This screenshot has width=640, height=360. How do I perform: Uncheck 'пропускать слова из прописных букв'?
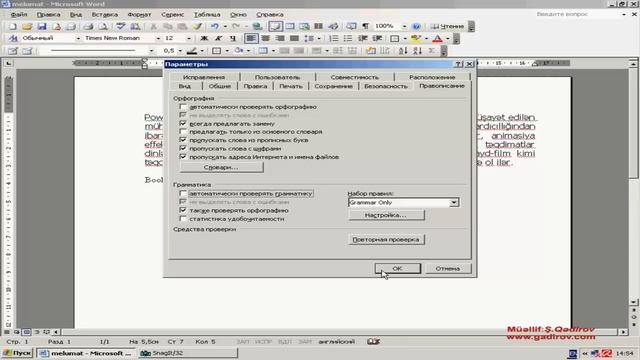tap(183, 140)
